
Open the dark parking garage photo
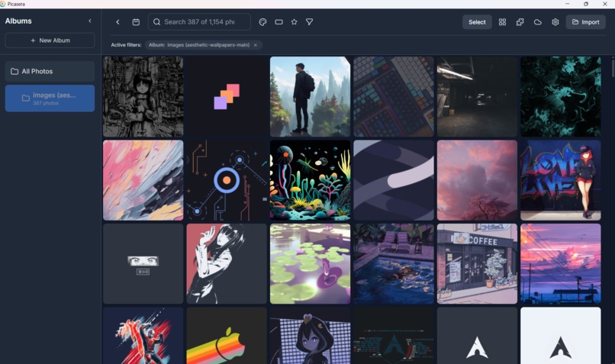pos(478,96)
